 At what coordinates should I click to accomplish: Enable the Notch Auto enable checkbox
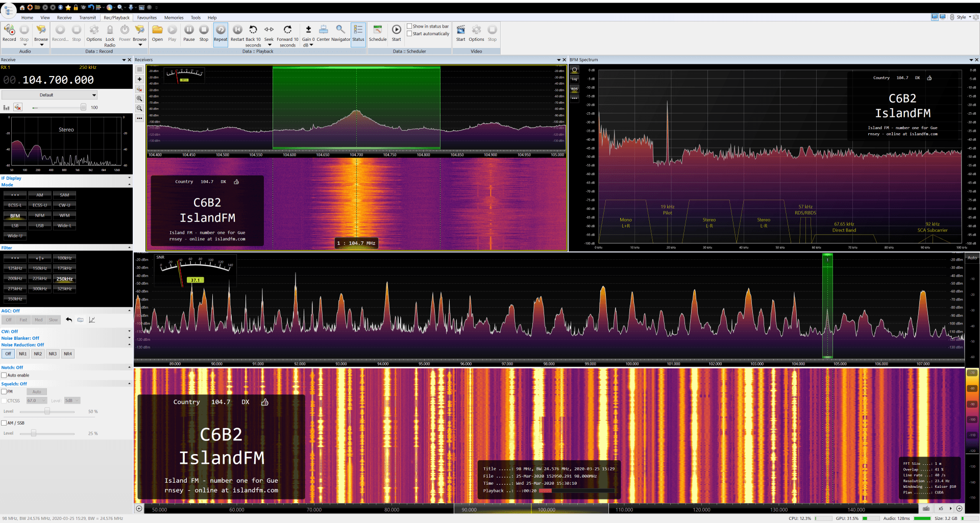click(4, 376)
